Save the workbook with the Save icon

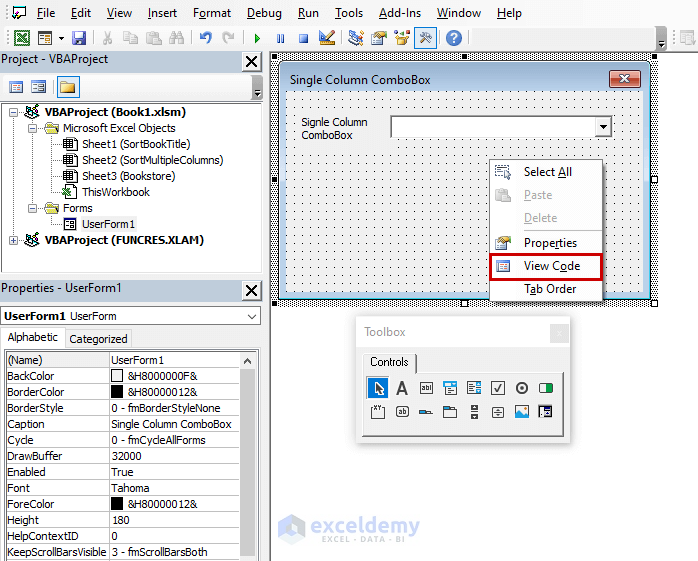[x=79, y=38]
